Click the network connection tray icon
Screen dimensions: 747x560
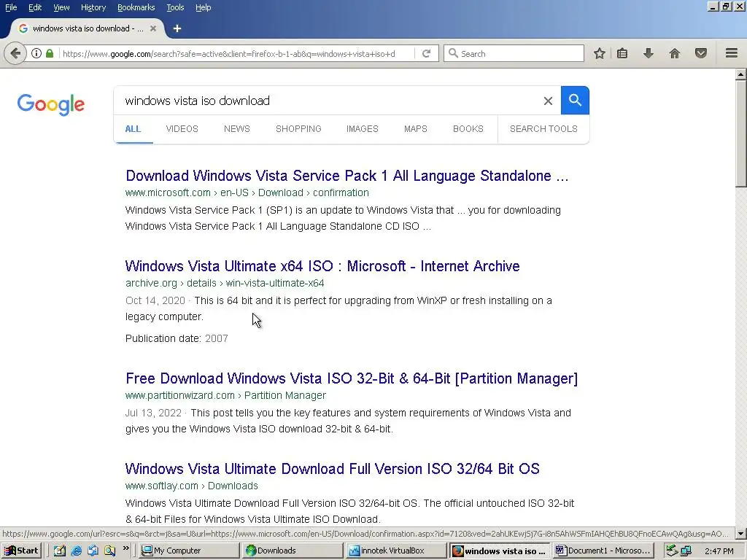(686, 551)
